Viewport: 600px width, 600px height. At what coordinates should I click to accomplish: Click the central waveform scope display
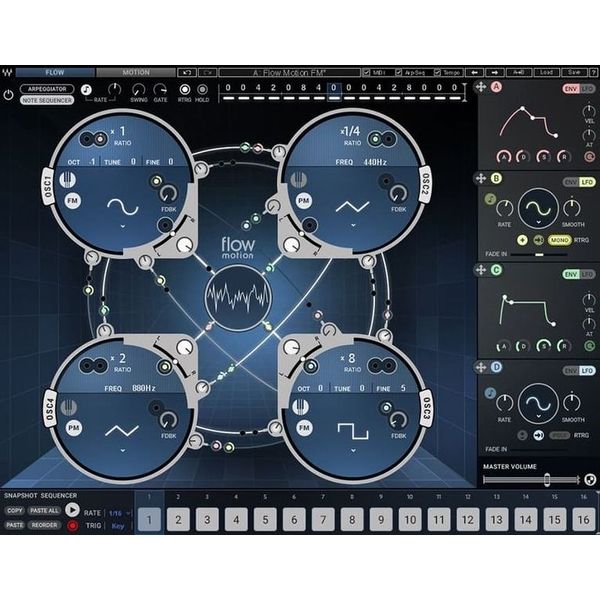pos(238,297)
